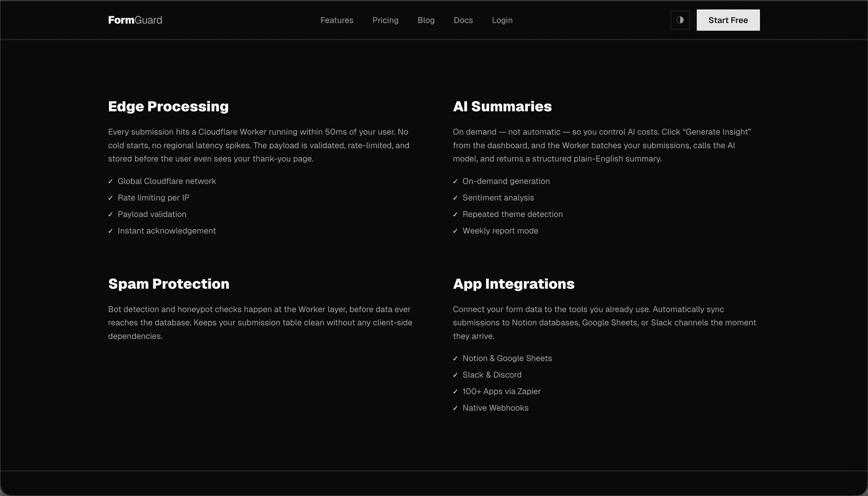
Task: Click the checkmark beside Slack & Discord
Action: pyautogui.click(x=456, y=375)
